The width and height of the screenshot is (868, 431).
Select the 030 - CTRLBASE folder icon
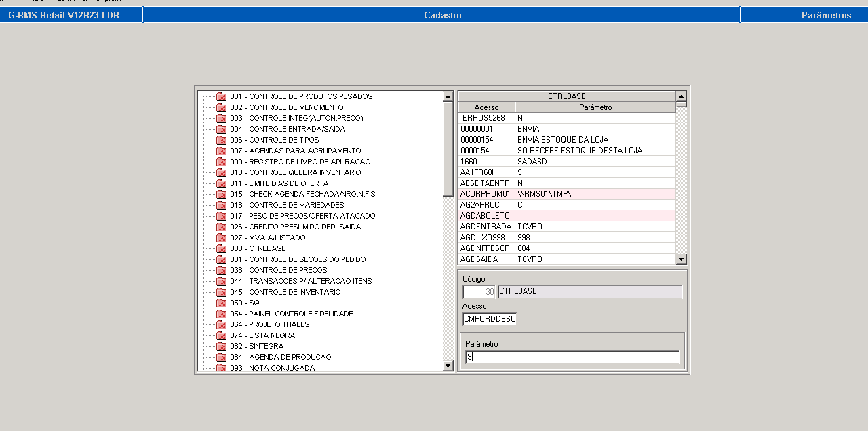[x=221, y=248]
